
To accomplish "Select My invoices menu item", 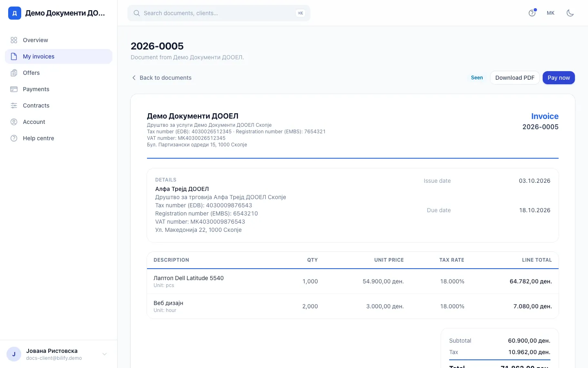I will pos(58,56).
